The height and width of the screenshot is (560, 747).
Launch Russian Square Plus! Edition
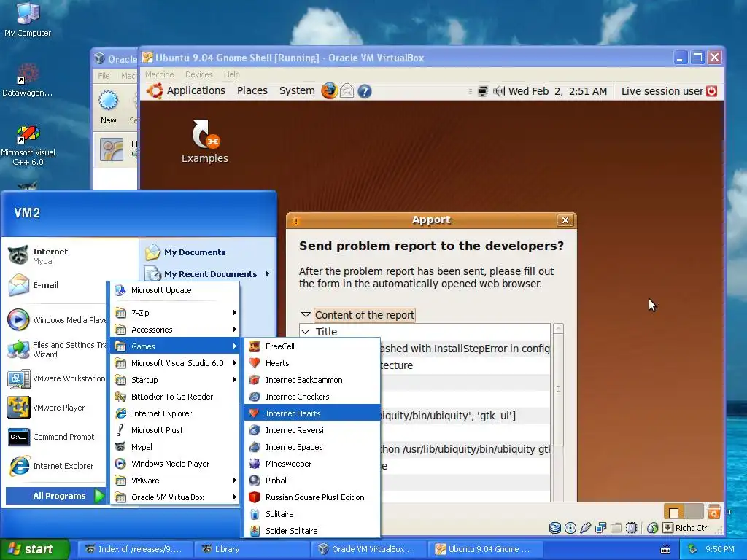[x=312, y=497]
